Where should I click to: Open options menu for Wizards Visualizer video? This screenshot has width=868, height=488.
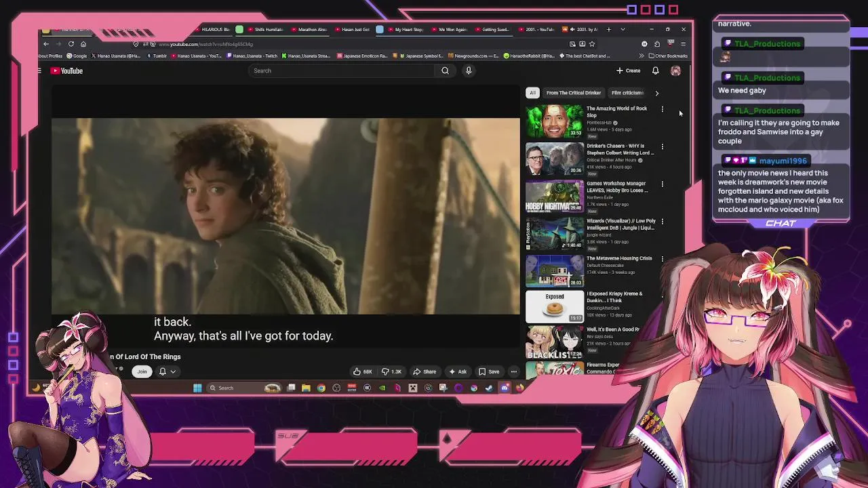[663, 221]
